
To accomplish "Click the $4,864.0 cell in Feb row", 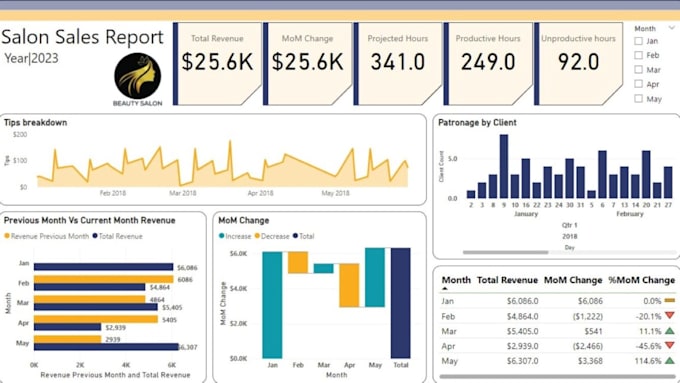I will coord(523,316).
